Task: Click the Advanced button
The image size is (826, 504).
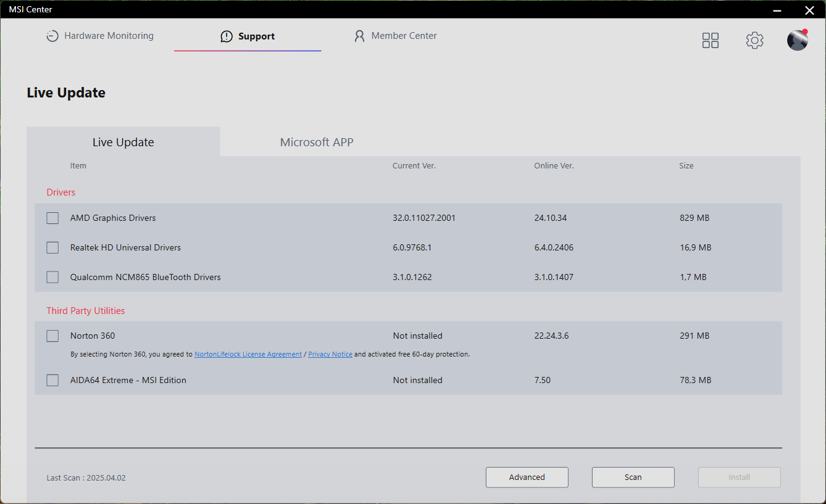Action: (x=527, y=477)
